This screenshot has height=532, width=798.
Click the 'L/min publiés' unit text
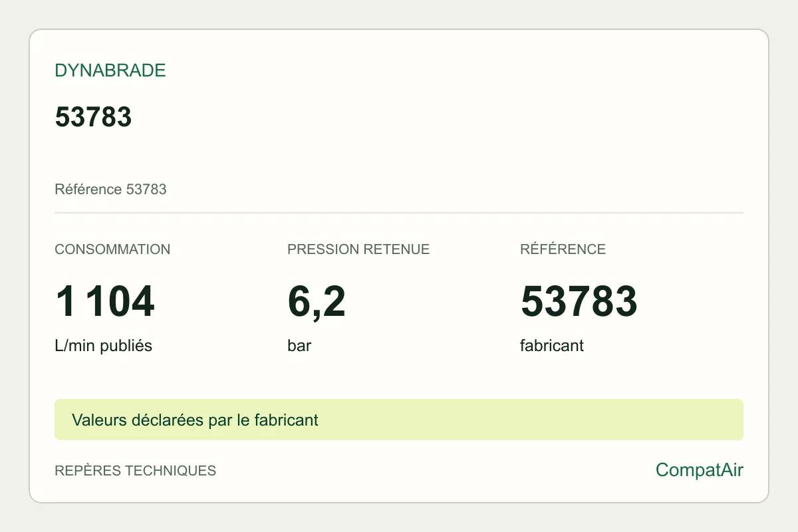[103, 346]
